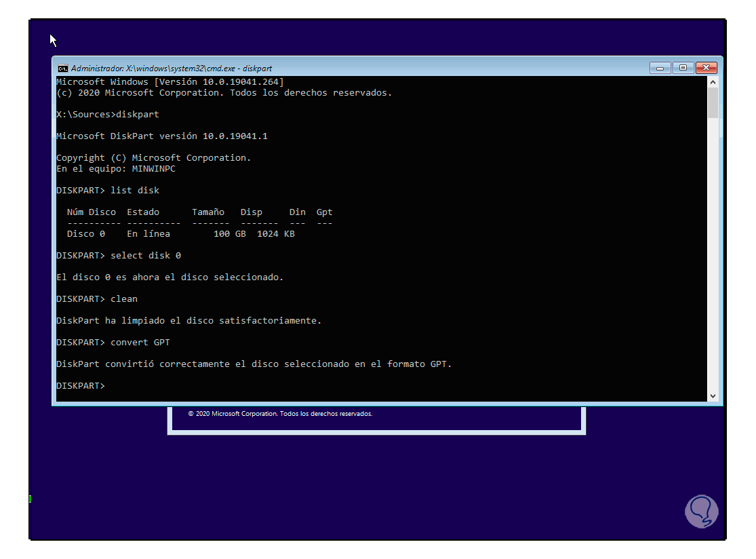756x559 pixels.
Task: Click the MINWINPC equipo name text
Action: coord(154,168)
